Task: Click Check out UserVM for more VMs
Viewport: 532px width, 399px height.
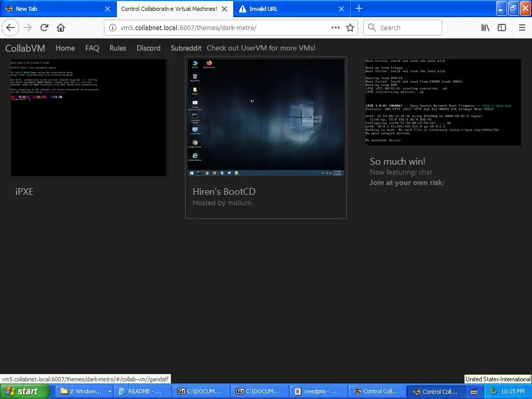Action: tap(261, 48)
